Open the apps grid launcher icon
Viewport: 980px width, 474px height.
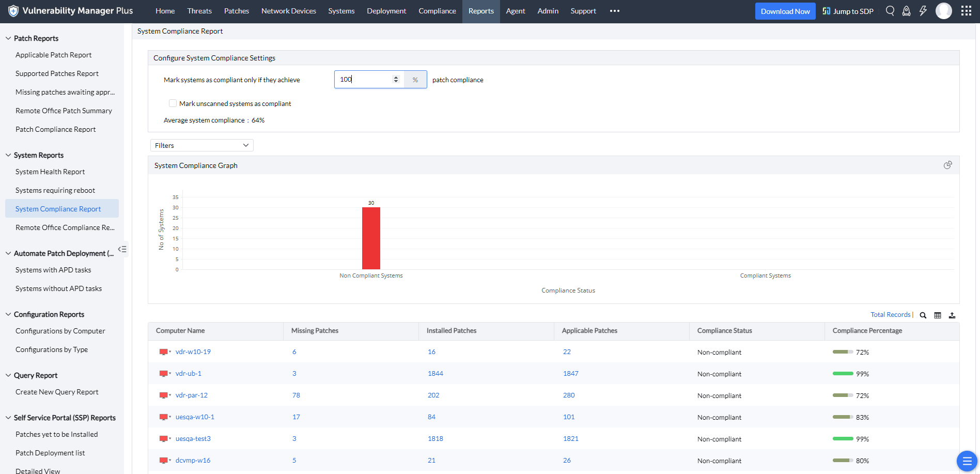click(x=966, y=11)
